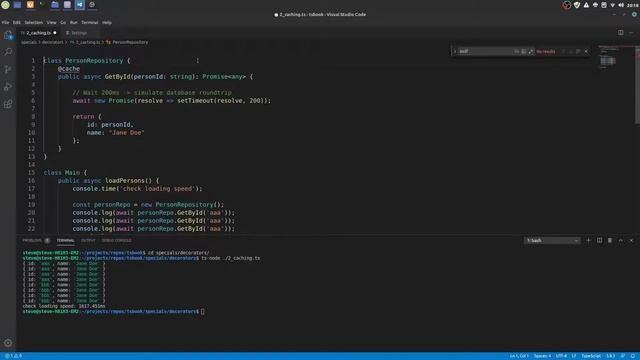The width and height of the screenshot is (640, 360).
Task: Go to the next match in Find
Action: (571, 51)
